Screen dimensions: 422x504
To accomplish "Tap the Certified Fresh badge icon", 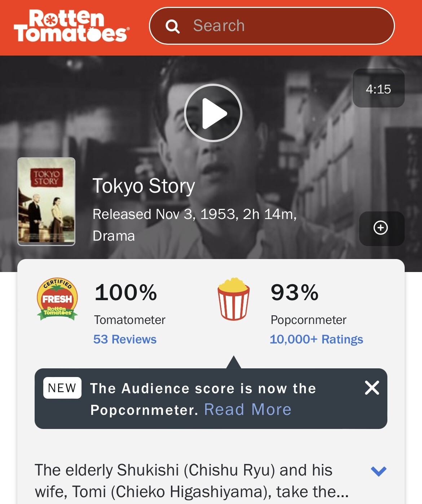I will (57, 299).
